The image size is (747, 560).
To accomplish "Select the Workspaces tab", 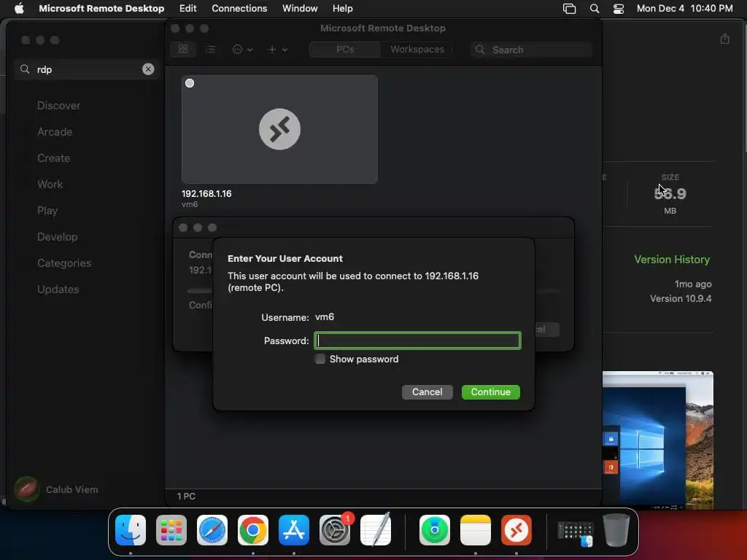I will [x=417, y=50].
